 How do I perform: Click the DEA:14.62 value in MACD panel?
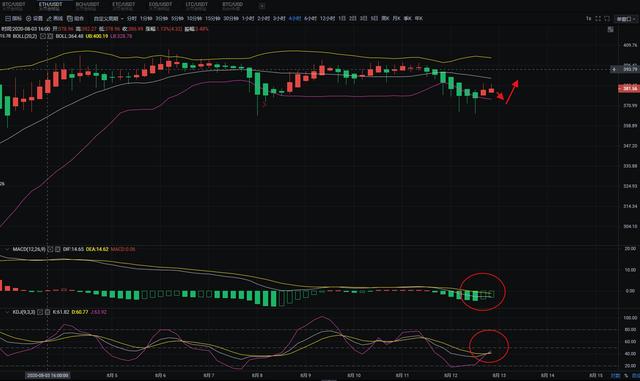click(x=97, y=249)
